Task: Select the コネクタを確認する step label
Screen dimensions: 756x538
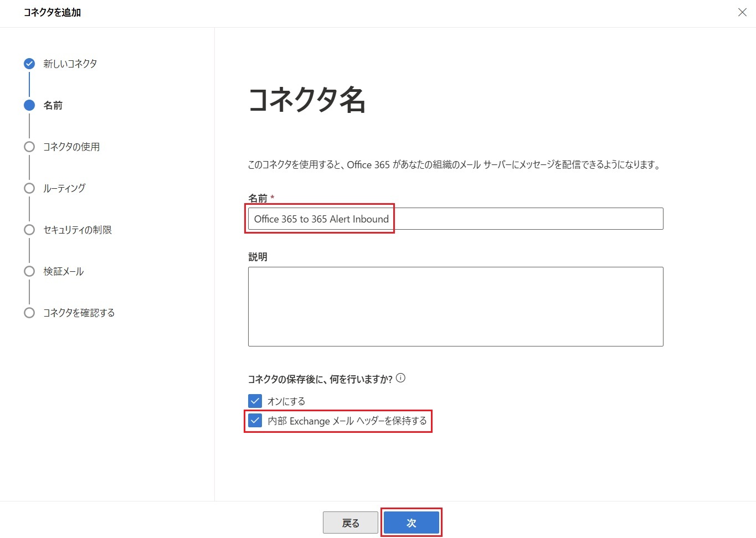Action: (79, 313)
